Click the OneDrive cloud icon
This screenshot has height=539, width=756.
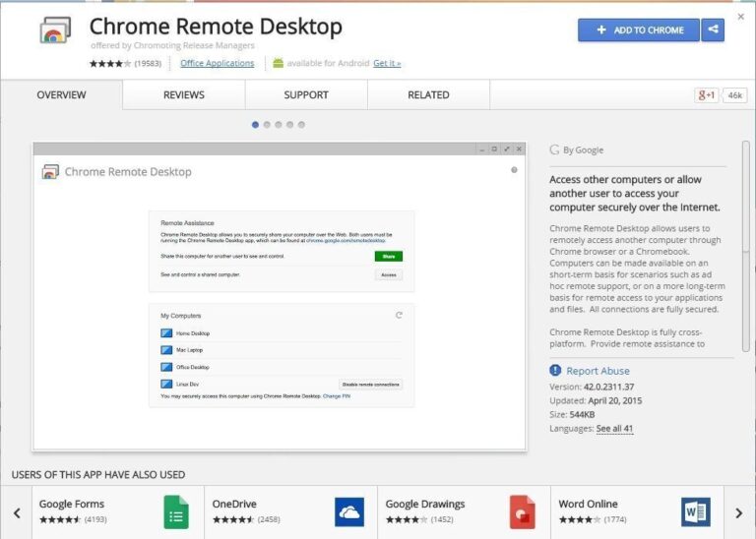pos(349,511)
